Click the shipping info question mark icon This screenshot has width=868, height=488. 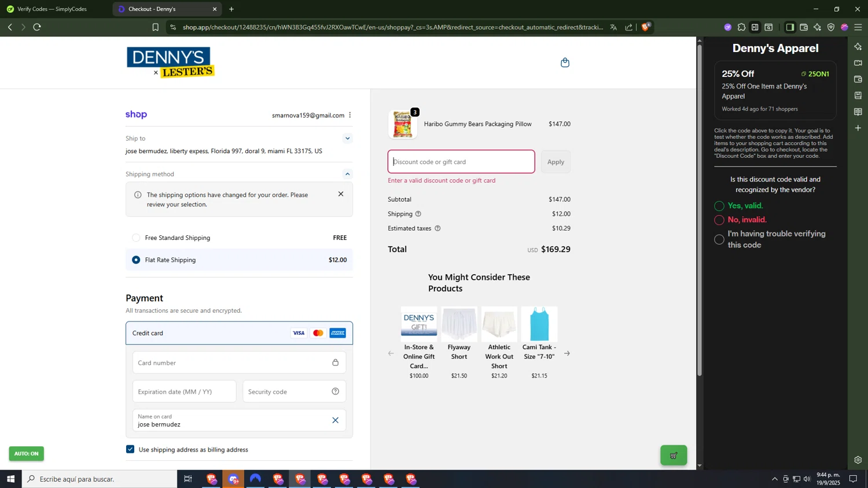tap(418, 214)
